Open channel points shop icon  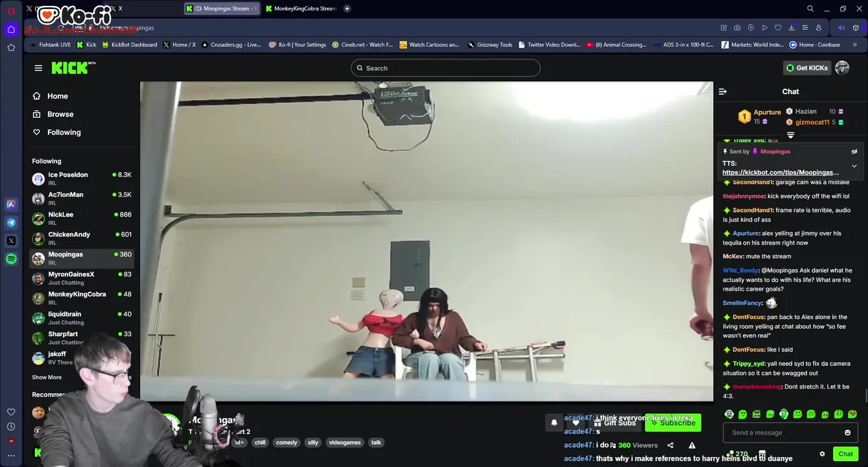click(762, 454)
